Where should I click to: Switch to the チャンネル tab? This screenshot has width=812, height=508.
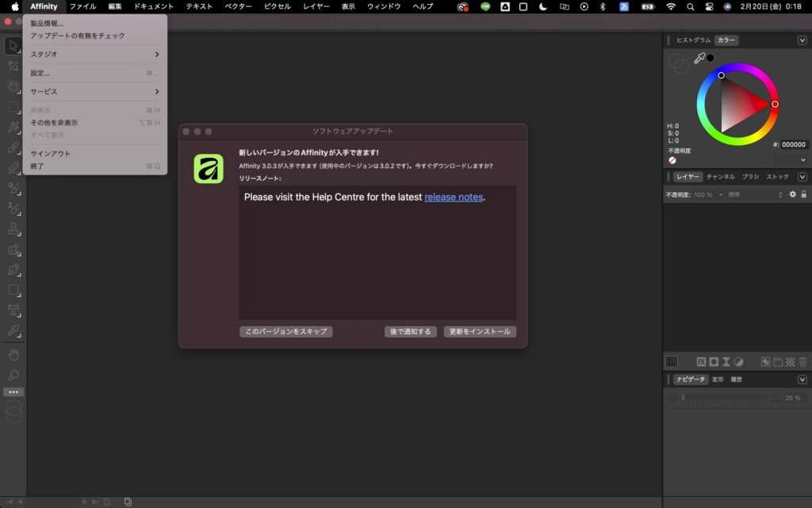(x=721, y=177)
